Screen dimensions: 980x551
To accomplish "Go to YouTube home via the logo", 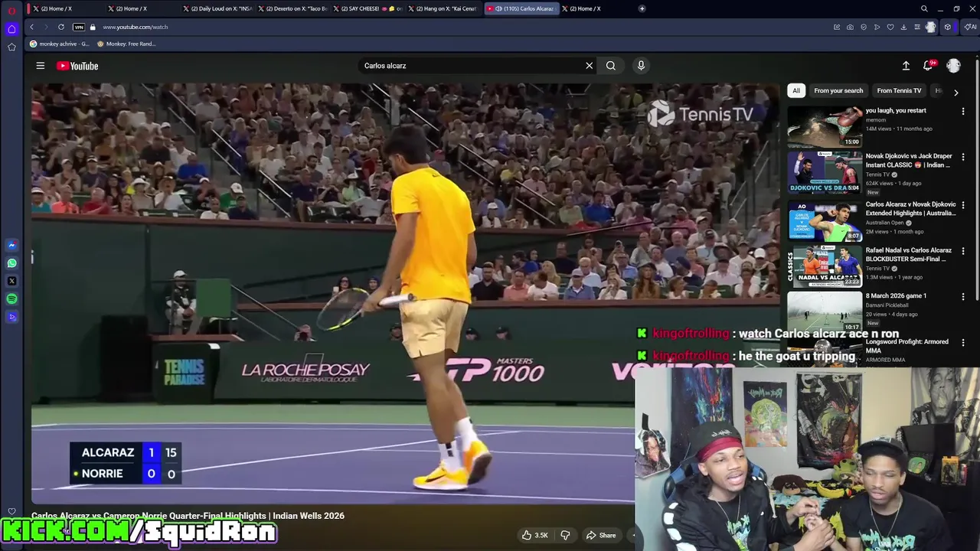I will 77,66.
